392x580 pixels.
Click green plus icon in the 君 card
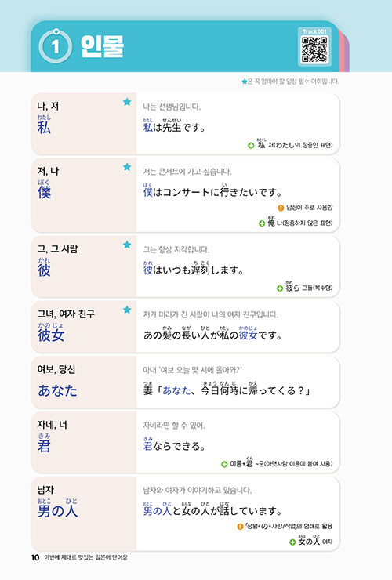point(224,464)
